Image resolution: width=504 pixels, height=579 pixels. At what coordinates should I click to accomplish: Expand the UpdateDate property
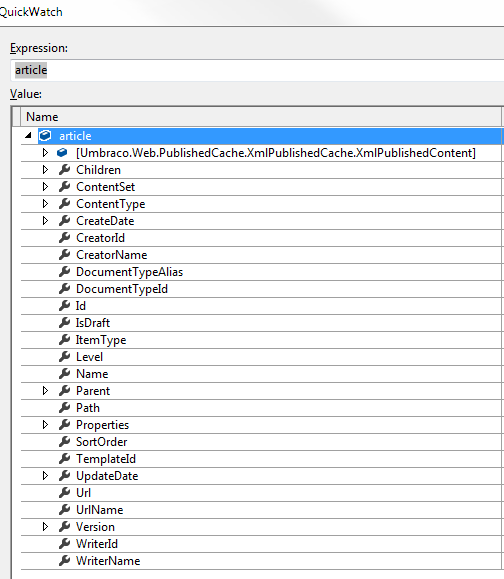click(45, 476)
